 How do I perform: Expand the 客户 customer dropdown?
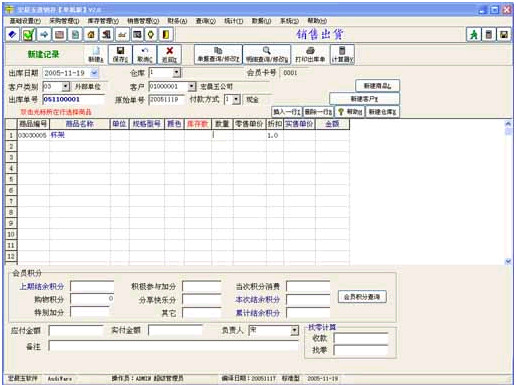(x=191, y=87)
